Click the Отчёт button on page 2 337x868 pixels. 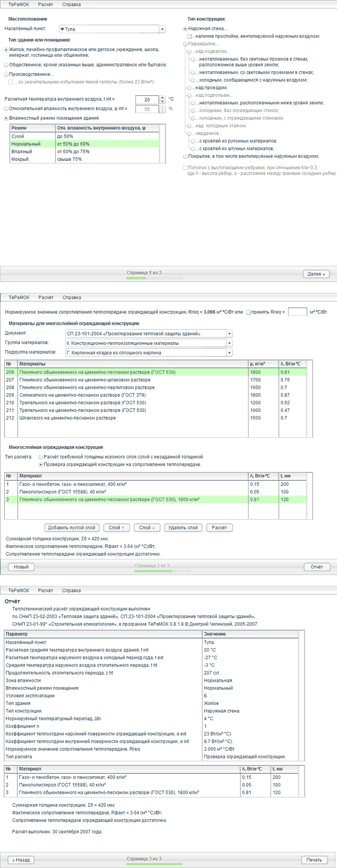[x=317, y=567]
